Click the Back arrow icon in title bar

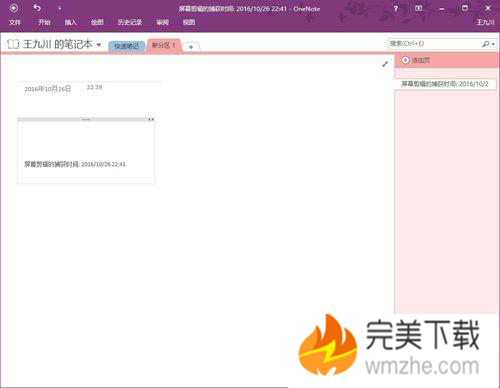(14, 8)
